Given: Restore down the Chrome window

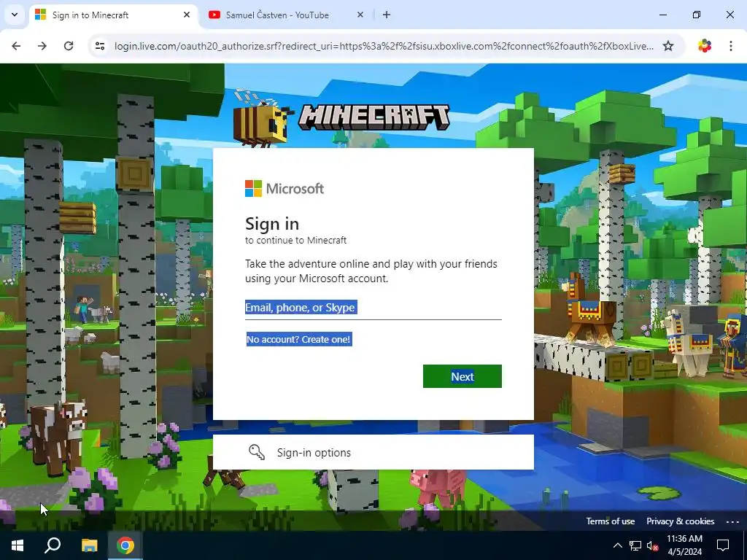Looking at the screenshot, I should click(697, 15).
